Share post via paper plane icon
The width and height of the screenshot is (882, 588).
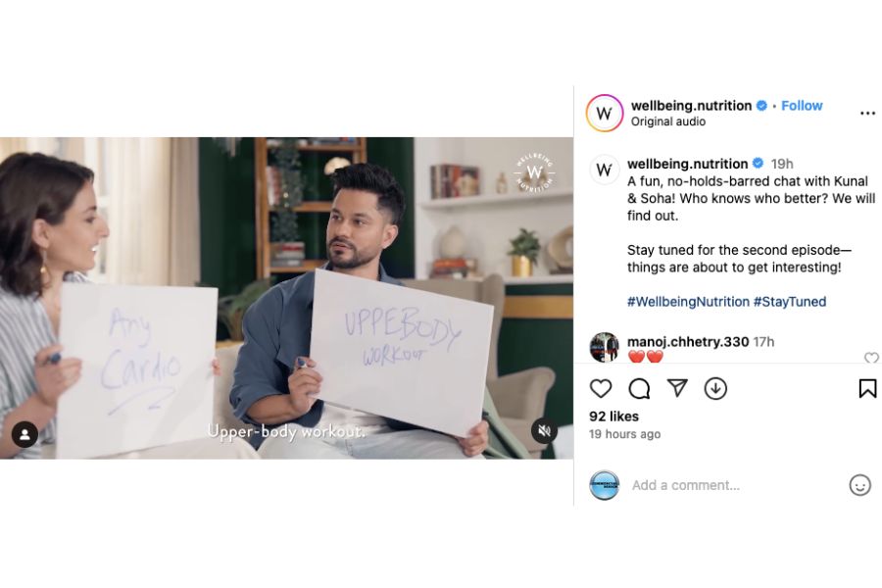[x=677, y=388]
